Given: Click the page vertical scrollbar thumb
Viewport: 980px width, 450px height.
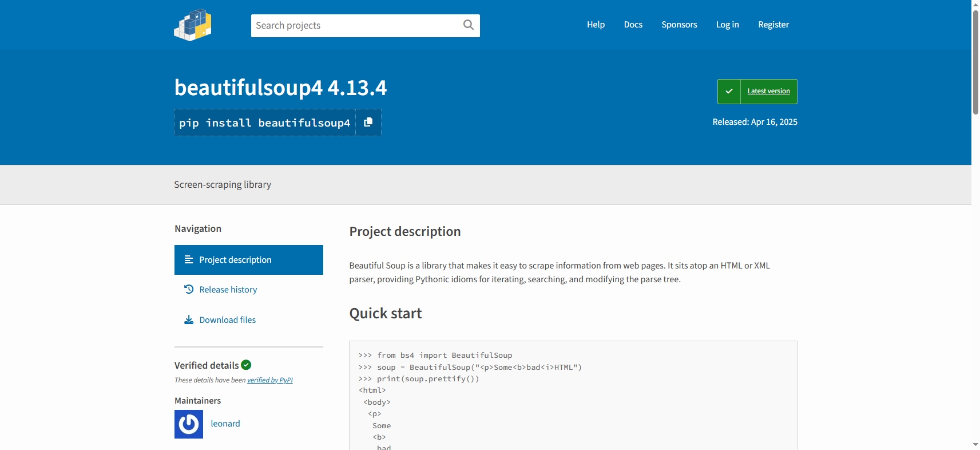Looking at the screenshot, I should coord(975,62).
